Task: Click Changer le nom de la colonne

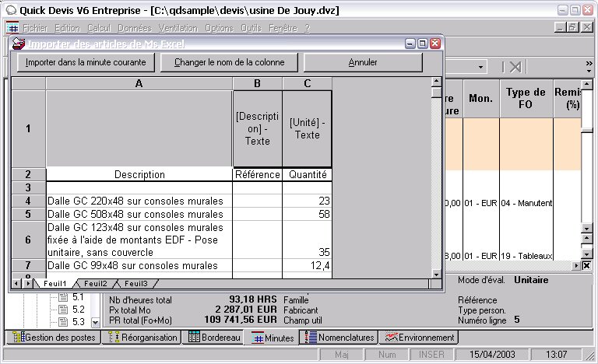Action: pyautogui.click(x=229, y=62)
